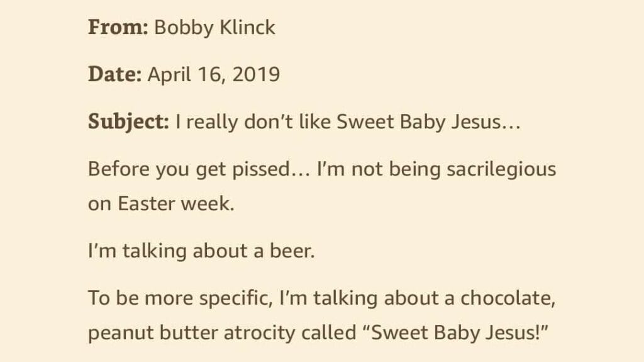Click the bold 'From:' label
Image resolution: width=644 pixels, height=362 pixels.
(x=118, y=28)
